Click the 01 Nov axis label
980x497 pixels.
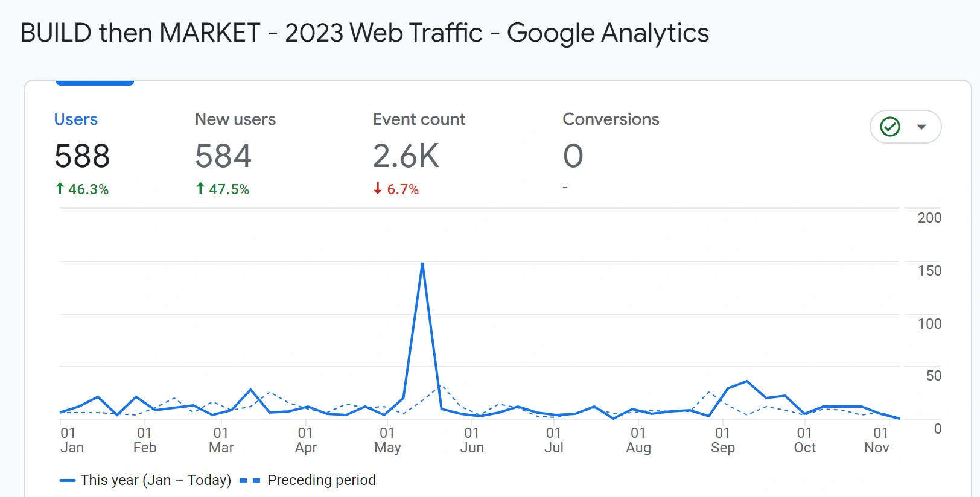pyautogui.click(x=878, y=440)
